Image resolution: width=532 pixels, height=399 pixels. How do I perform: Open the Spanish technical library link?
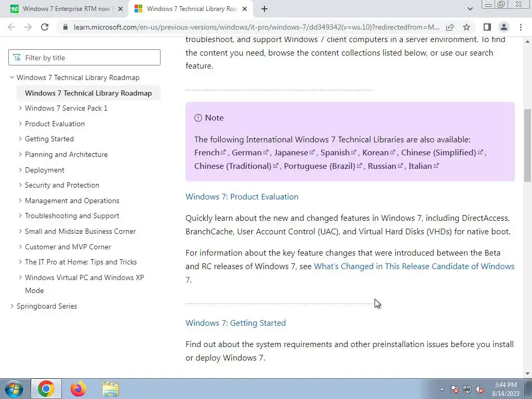(x=338, y=153)
